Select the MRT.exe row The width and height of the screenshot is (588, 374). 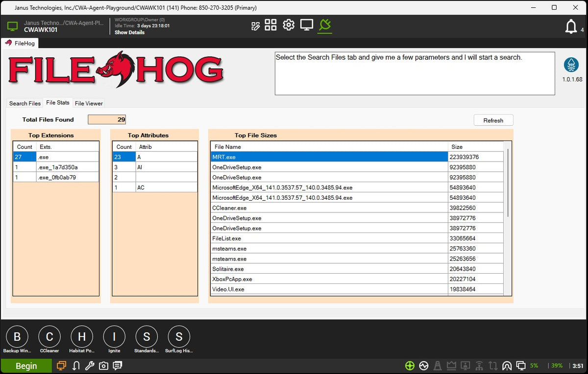tap(357, 157)
